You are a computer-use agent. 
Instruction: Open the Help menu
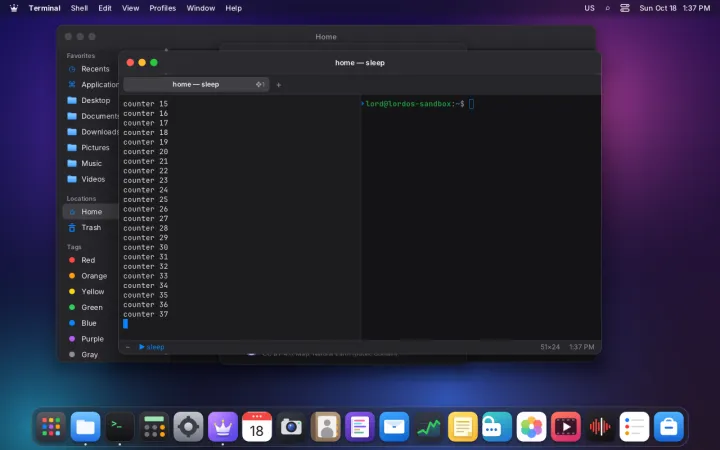point(233,8)
